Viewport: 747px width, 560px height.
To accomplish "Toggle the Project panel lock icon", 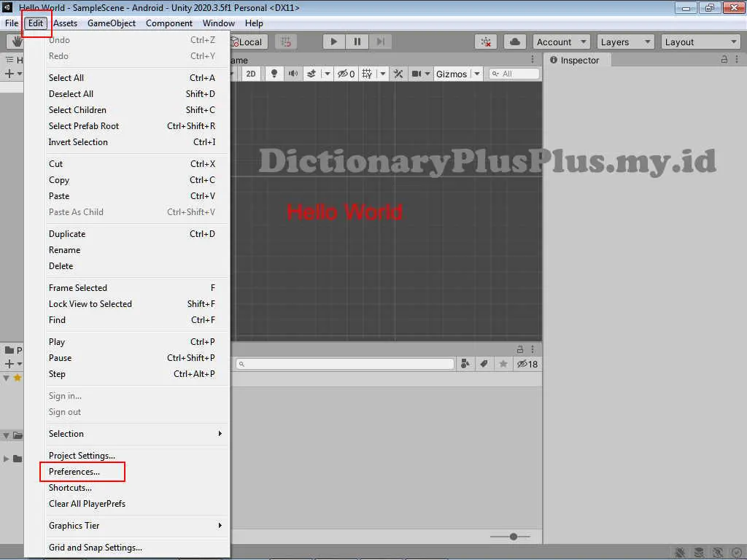I will 520,349.
